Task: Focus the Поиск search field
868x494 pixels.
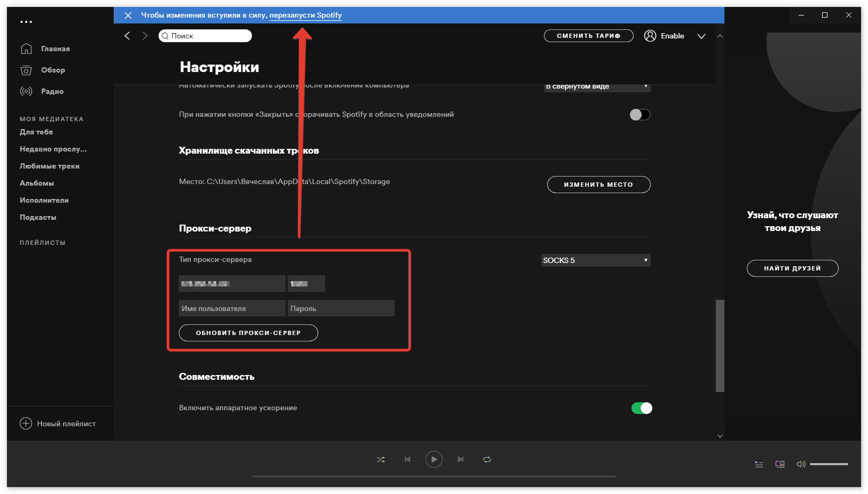Action: (205, 36)
